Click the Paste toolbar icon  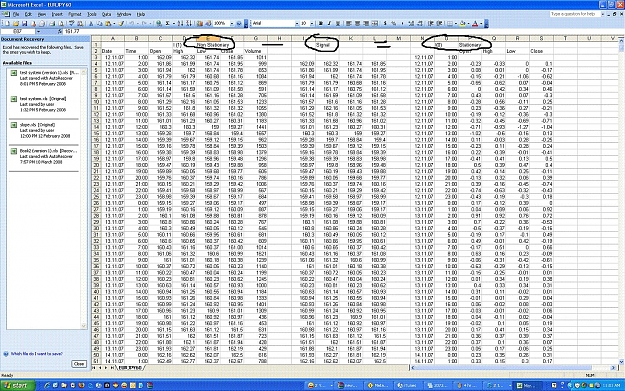point(108,24)
